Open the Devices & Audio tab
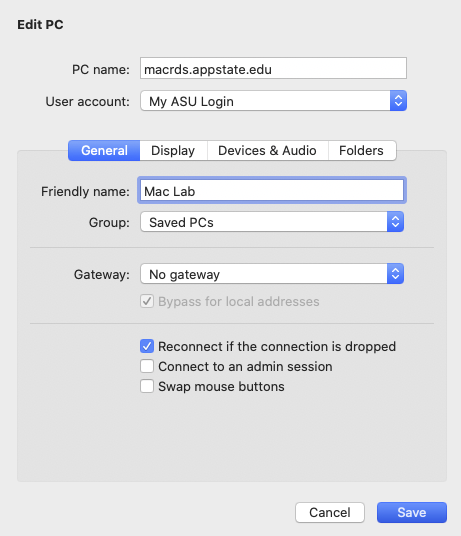Image resolution: width=461 pixels, height=536 pixels. pyautogui.click(x=268, y=150)
